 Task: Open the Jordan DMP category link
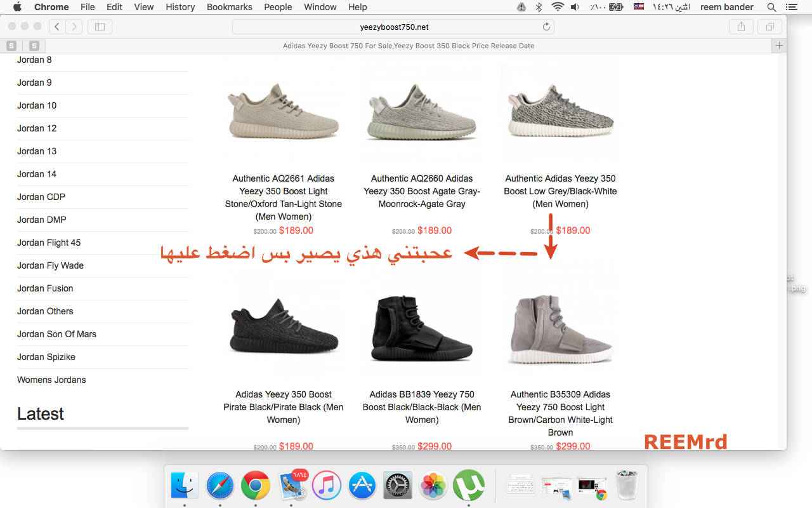tap(42, 220)
